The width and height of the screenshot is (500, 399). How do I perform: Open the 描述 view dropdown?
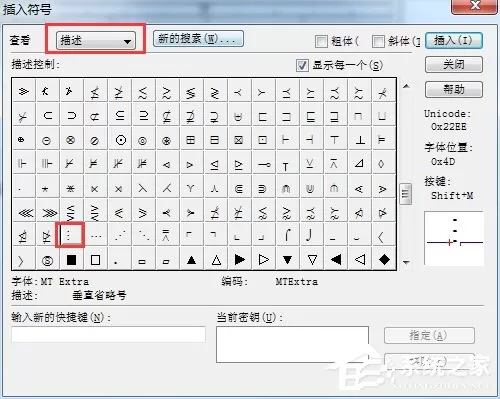pyautogui.click(x=96, y=41)
